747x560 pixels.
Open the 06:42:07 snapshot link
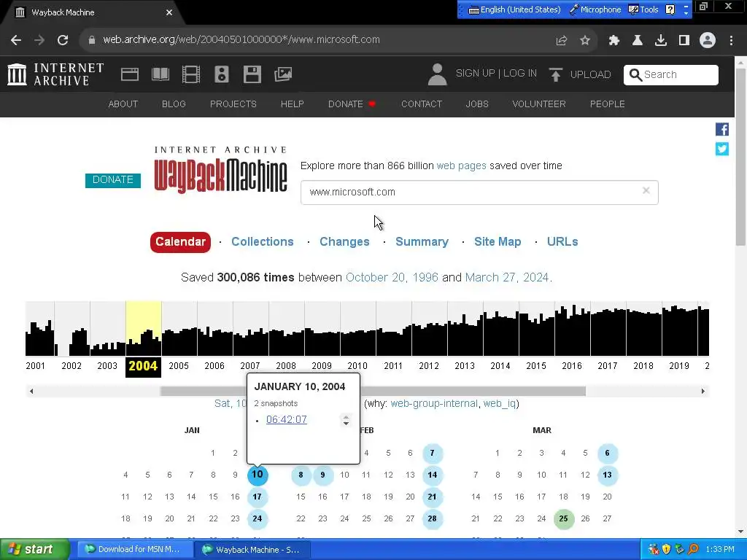[286, 419]
